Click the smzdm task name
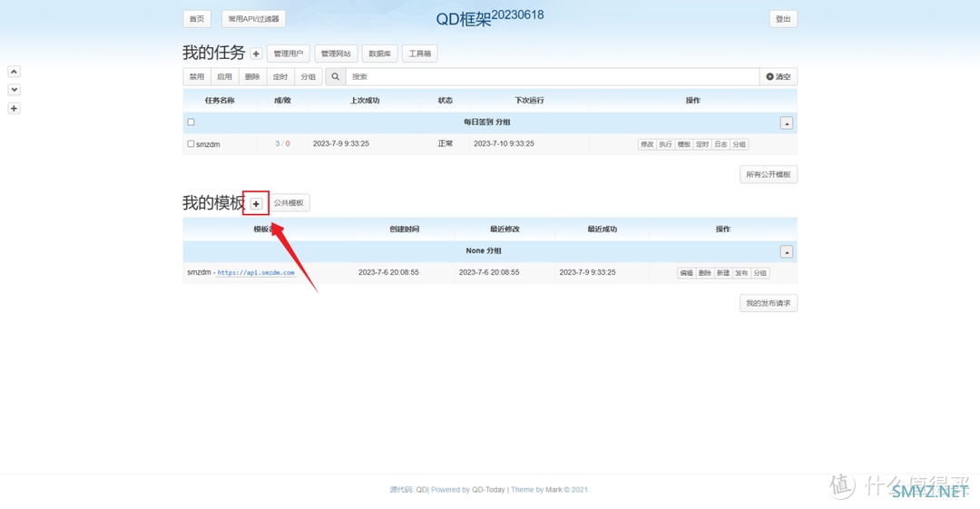 coord(208,144)
